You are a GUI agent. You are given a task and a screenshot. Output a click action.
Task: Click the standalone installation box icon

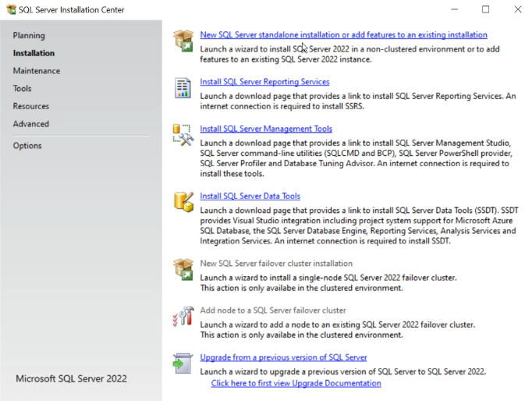tap(183, 41)
